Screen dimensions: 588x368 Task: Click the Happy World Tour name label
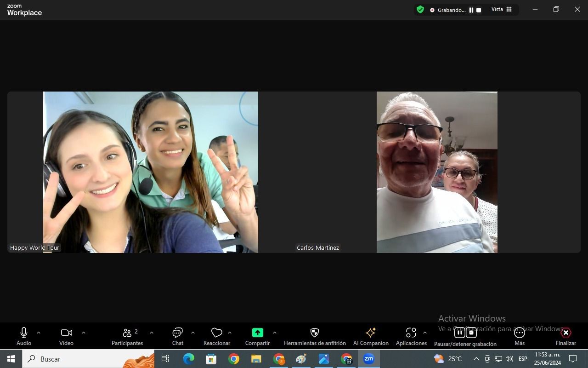tap(35, 247)
